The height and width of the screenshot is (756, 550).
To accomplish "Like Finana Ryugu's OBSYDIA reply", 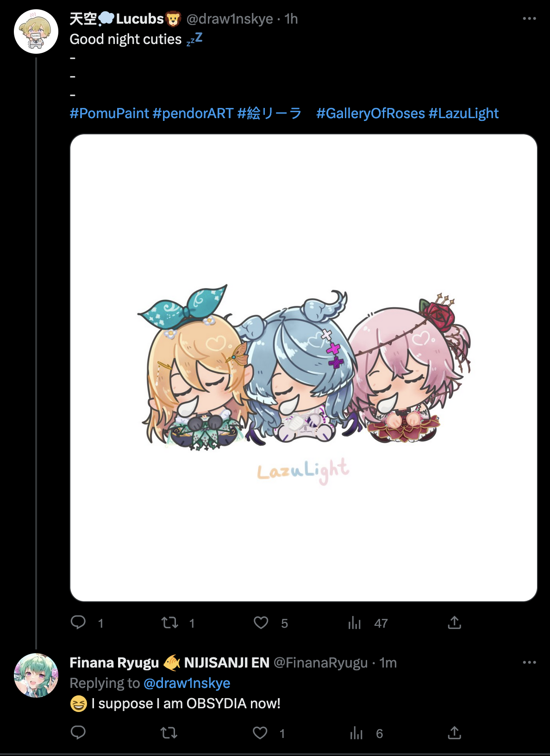I will (x=260, y=733).
